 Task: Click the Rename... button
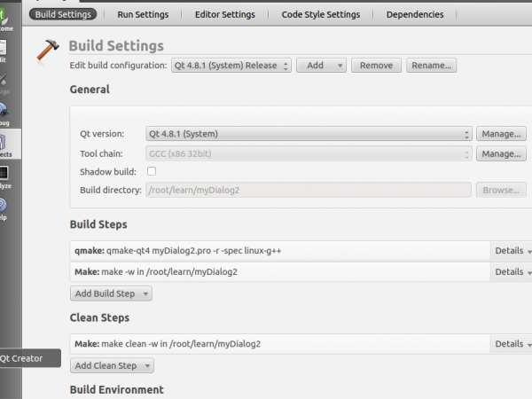point(430,66)
